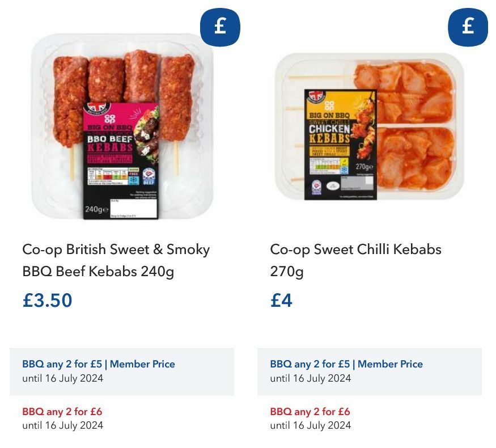Click the Member Price offer on chicken kebabs
Screen dimensions: 496x448
click(346, 364)
